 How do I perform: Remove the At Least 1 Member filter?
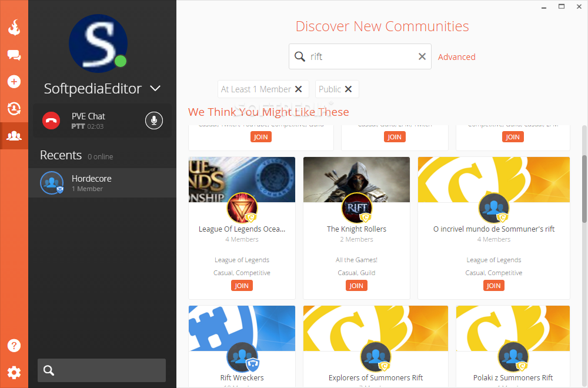[x=299, y=89]
